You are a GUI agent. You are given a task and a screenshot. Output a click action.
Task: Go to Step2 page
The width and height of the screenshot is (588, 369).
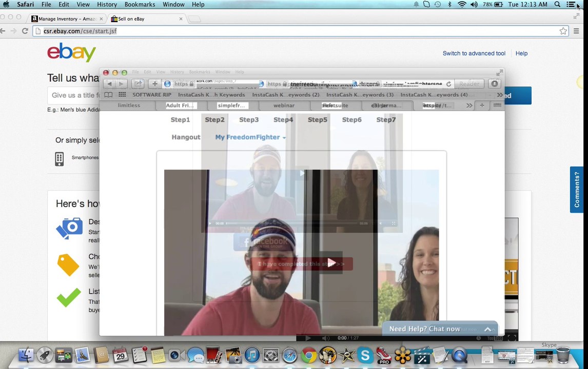click(x=214, y=120)
